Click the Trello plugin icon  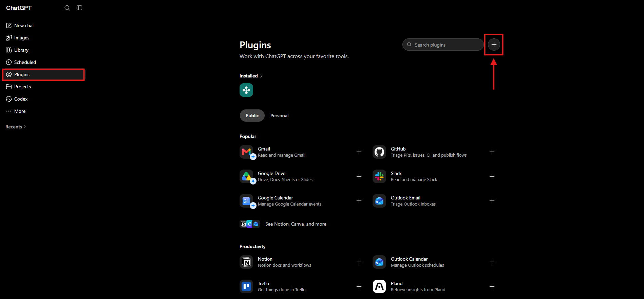click(x=246, y=286)
